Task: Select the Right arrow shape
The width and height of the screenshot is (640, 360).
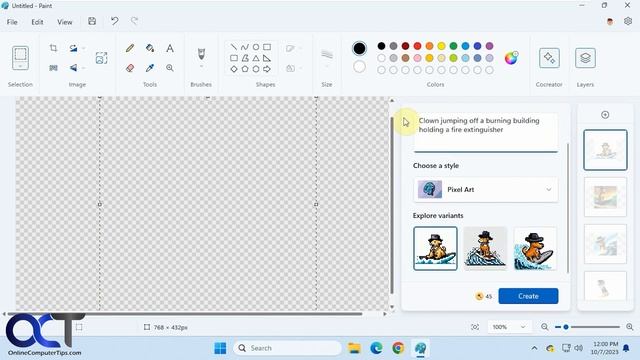Action: pos(267,69)
